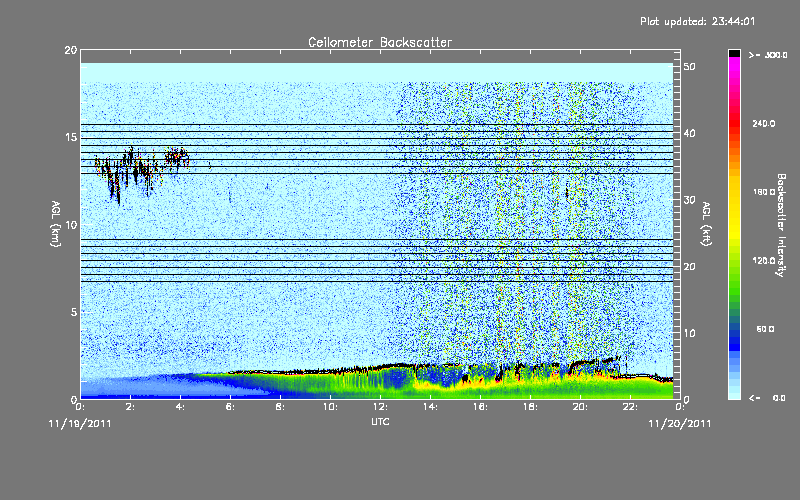Click the "10:" hour tick on time axis
Viewport: 800px width, 500px height.
click(330, 407)
